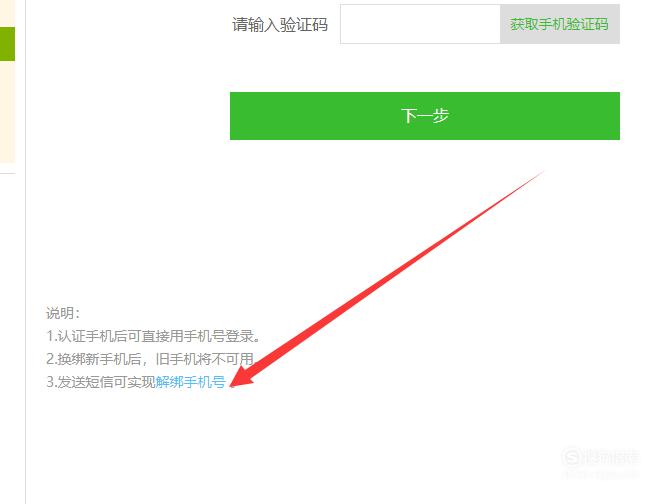Click the period ending note 1
This screenshot has height=504, width=663.
tap(257, 340)
